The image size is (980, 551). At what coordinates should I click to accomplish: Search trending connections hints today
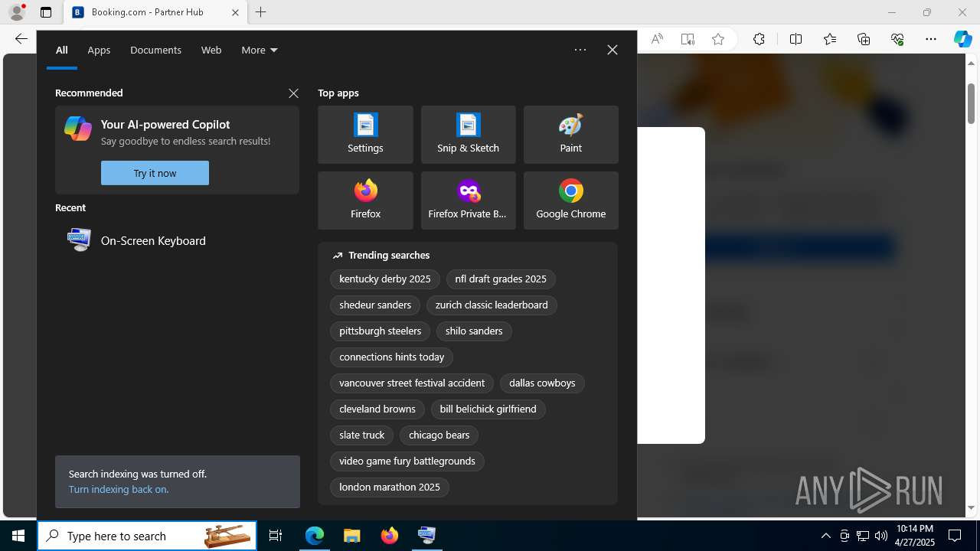[392, 357]
